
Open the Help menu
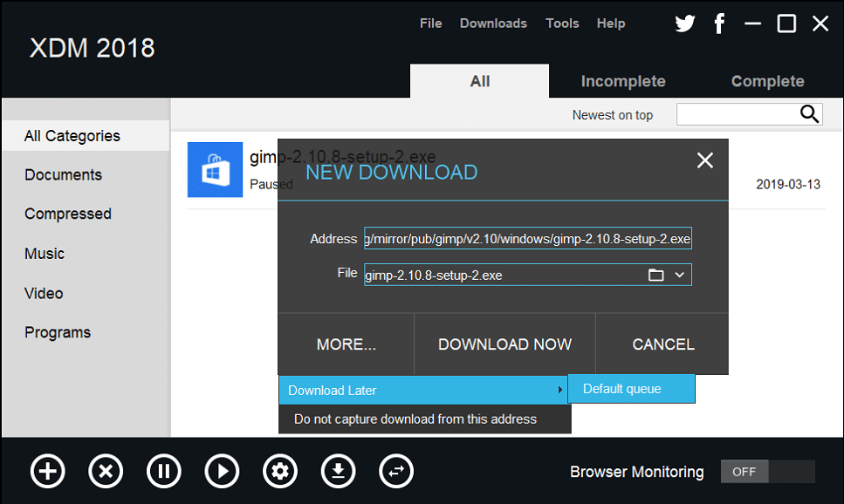pyautogui.click(x=611, y=24)
